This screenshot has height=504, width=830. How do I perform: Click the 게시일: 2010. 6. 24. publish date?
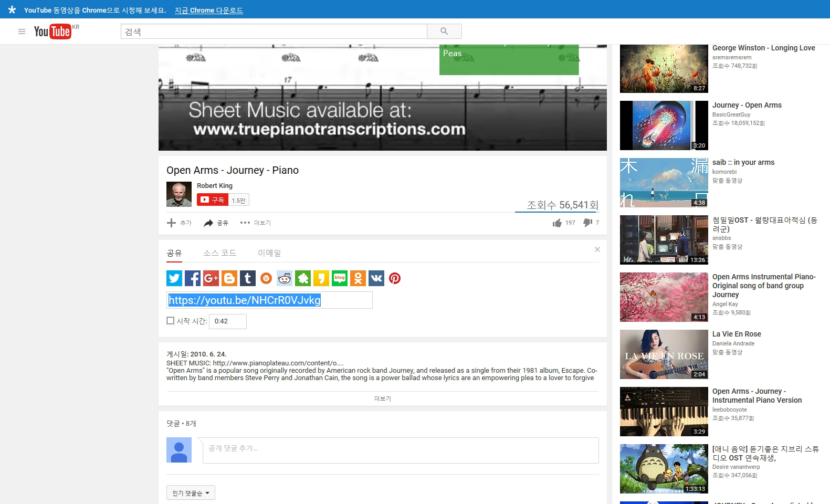coord(197,354)
